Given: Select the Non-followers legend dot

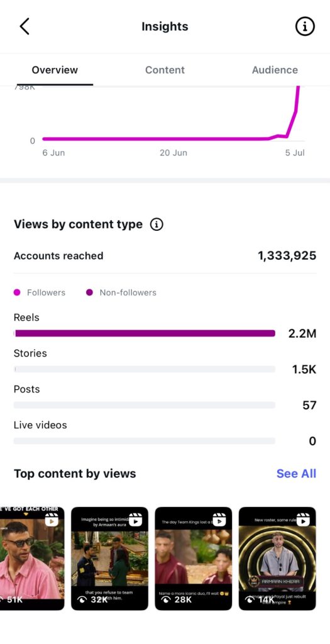Looking at the screenshot, I should [x=89, y=293].
